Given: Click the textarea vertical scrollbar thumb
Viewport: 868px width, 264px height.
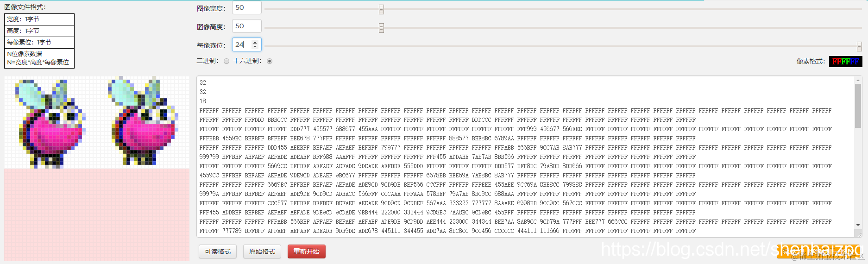Looking at the screenshot, I should pyautogui.click(x=858, y=106).
